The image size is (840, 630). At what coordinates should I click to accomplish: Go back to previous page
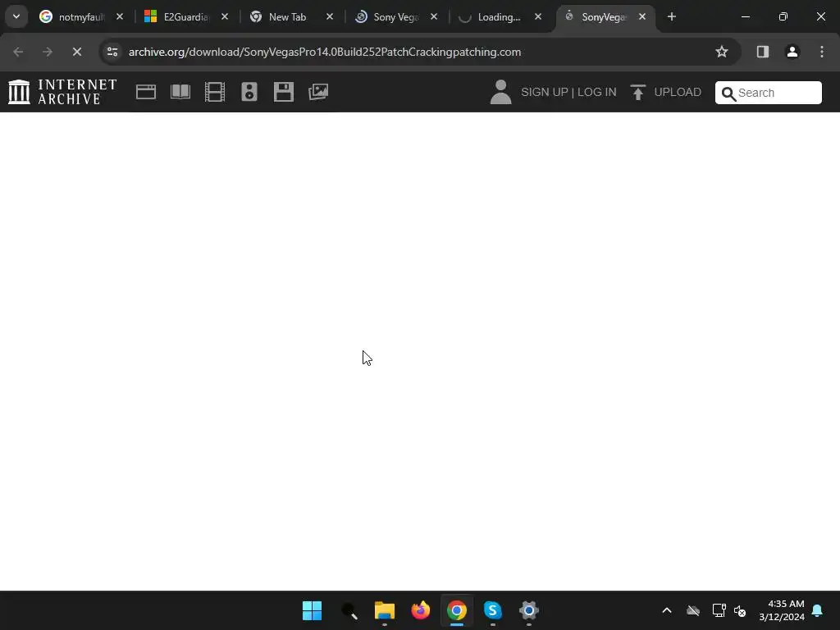coord(18,52)
